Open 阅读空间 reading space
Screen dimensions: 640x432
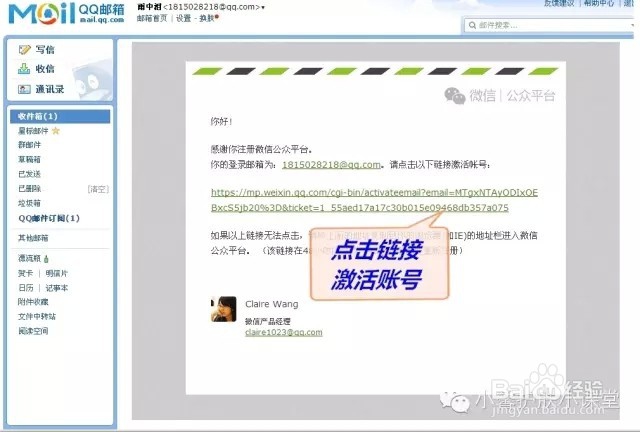pyautogui.click(x=33, y=331)
